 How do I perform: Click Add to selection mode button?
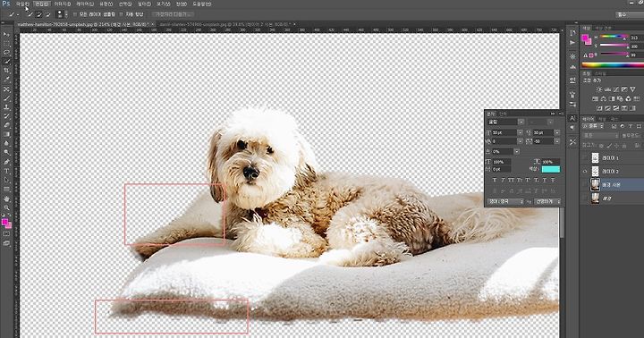[x=38, y=14]
